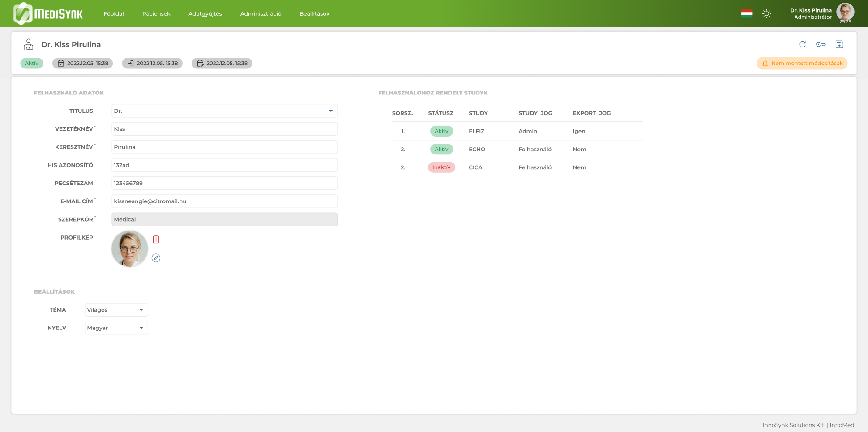Click the user avatar in top bar
This screenshot has height=432, width=868.
click(x=845, y=12)
